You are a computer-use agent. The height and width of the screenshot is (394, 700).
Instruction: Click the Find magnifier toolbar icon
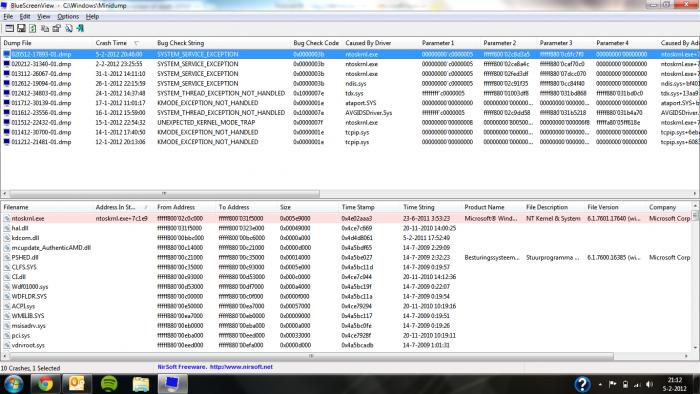[68, 28]
